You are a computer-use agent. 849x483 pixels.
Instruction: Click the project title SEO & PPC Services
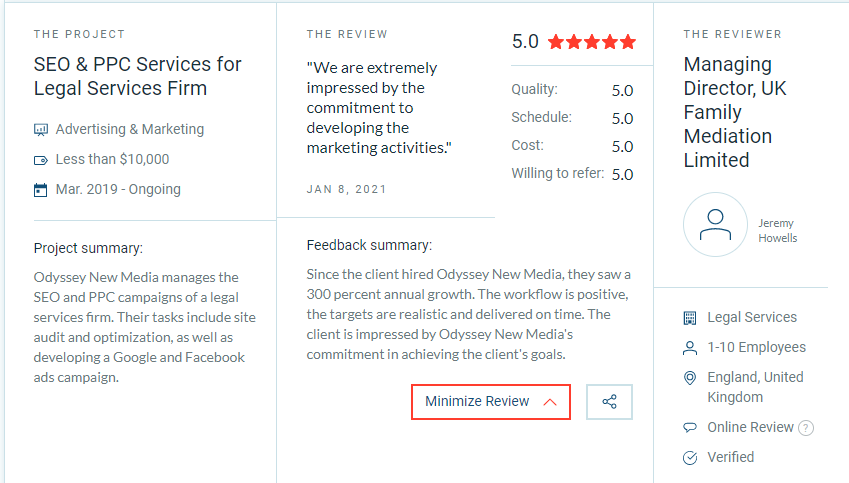[138, 76]
